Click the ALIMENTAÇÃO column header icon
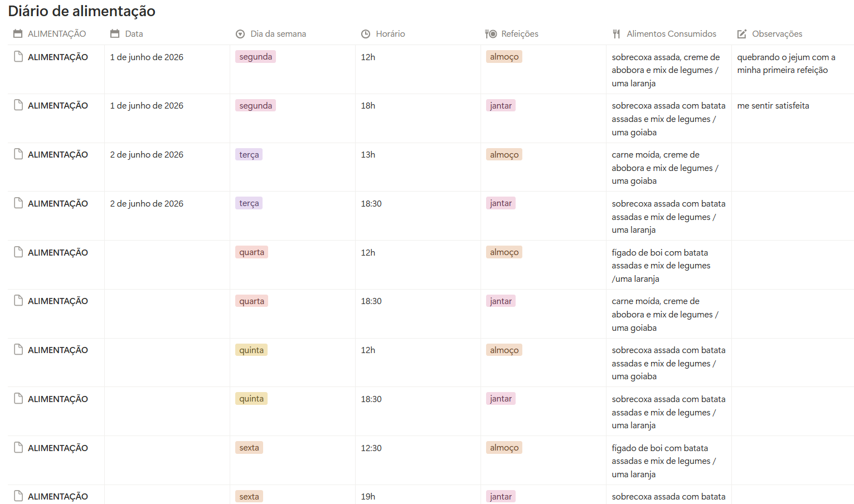Image resolution: width=854 pixels, height=504 pixels. pyautogui.click(x=18, y=34)
